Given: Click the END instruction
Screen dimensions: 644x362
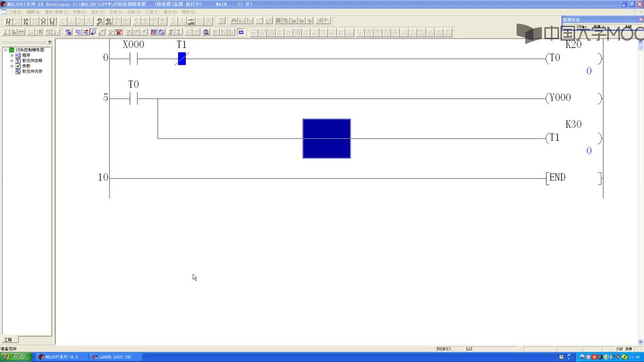Looking at the screenshot, I should click(x=574, y=177).
